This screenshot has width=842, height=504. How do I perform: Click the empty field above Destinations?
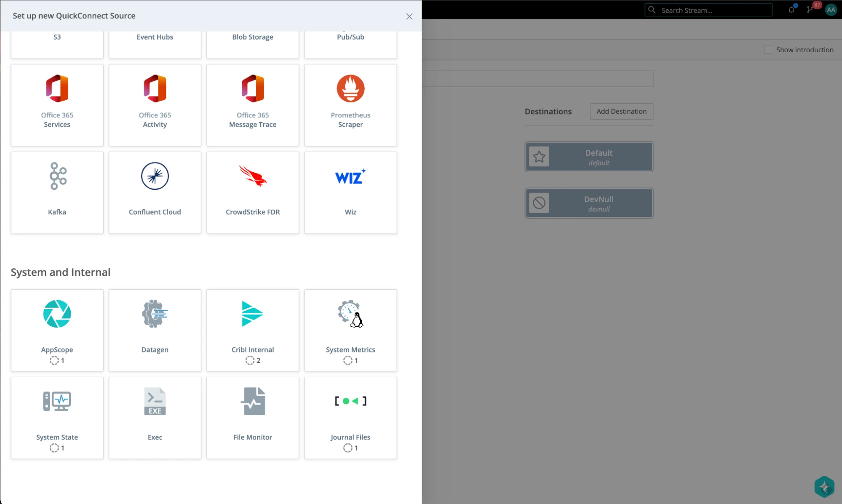pyautogui.click(x=537, y=79)
